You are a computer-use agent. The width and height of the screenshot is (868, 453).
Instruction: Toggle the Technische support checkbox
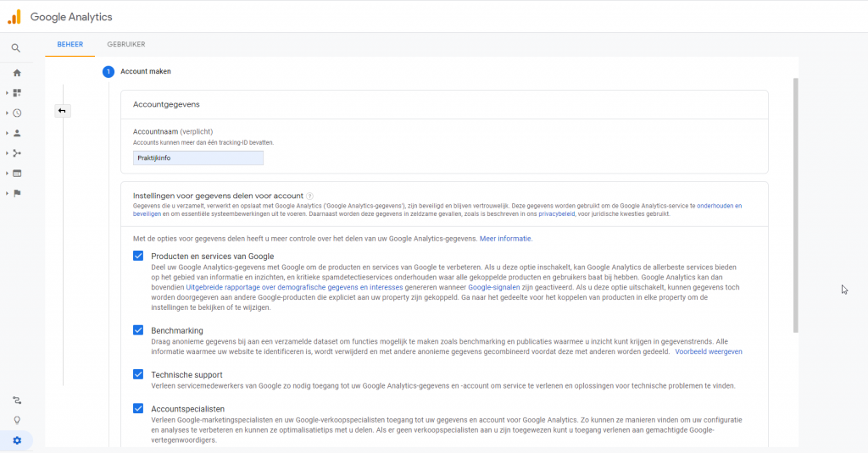click(x=138, y=374)
